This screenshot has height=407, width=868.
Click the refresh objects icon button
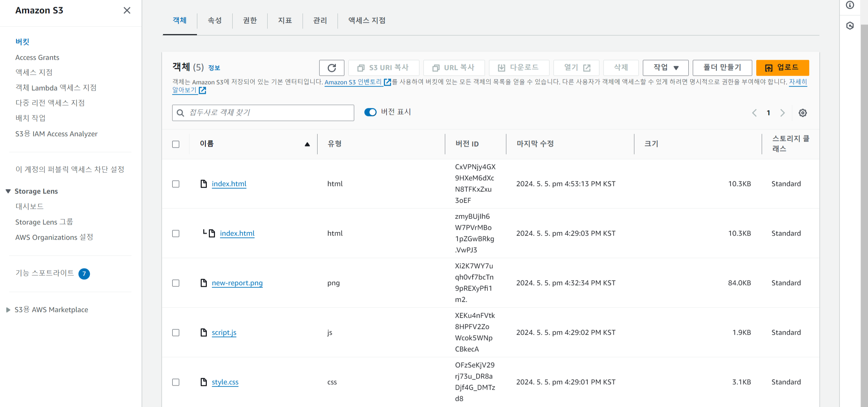point(331,68)
